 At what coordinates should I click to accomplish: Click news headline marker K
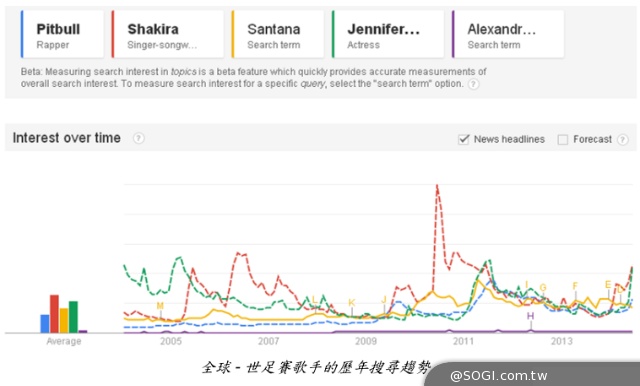[x=352, y=303]
